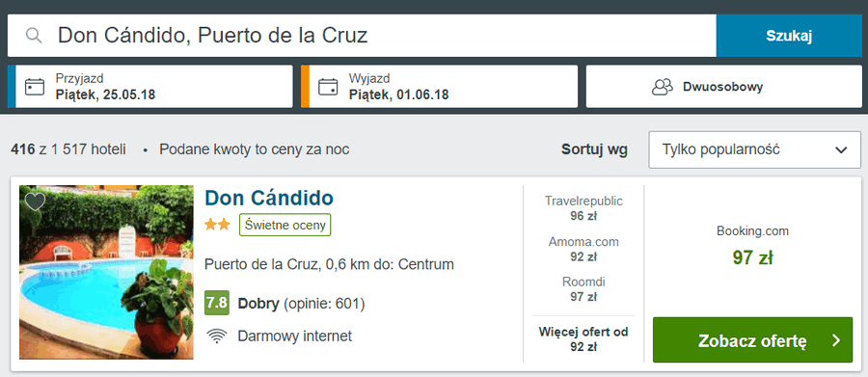Open the Przyjazd calendar icon

(35, 87)
